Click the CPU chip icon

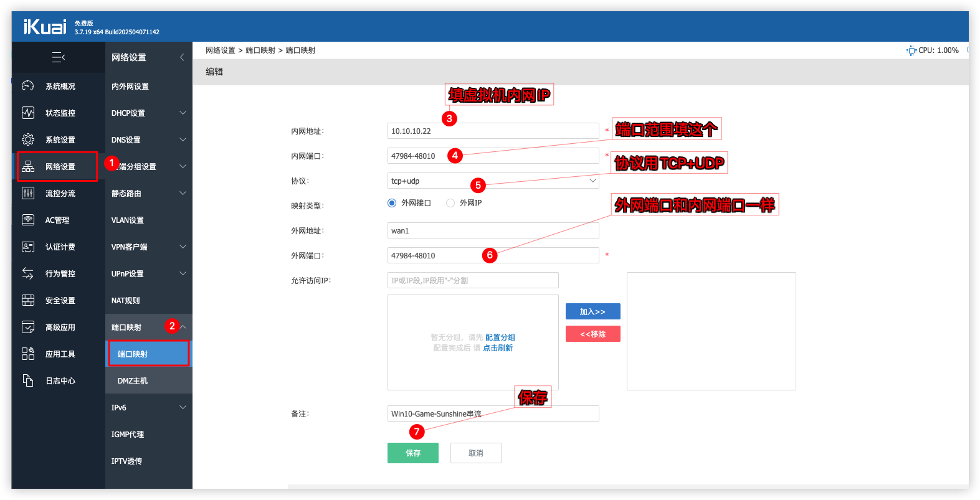click(911, 50)
